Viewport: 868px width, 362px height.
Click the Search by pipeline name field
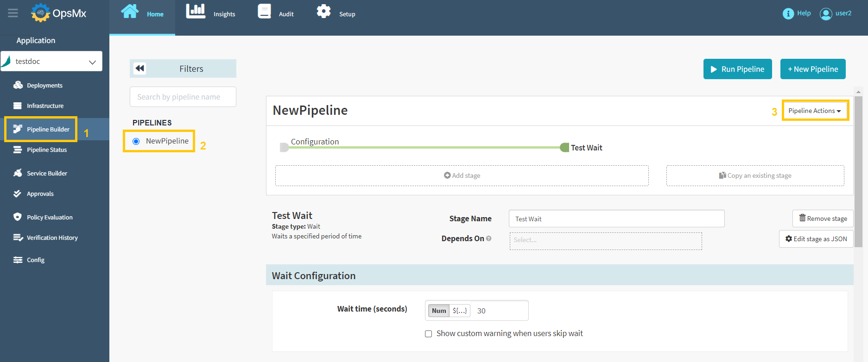pos(183,97)
